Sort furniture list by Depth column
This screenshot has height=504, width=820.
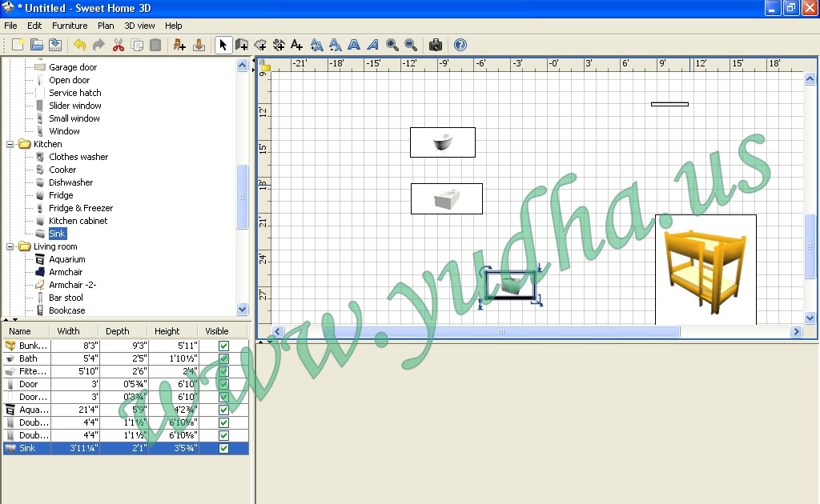pyautogui.click(x=123, y=331)
